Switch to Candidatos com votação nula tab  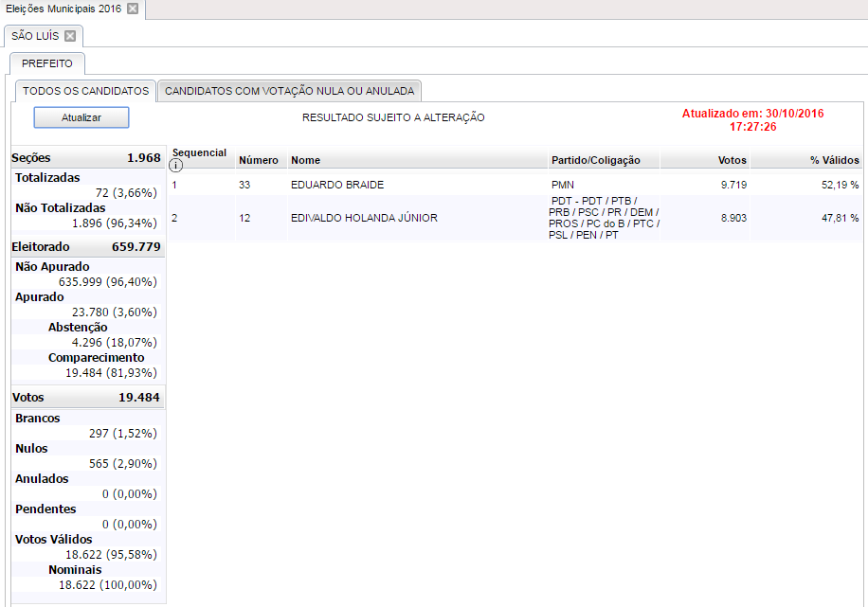pos(289,91)
